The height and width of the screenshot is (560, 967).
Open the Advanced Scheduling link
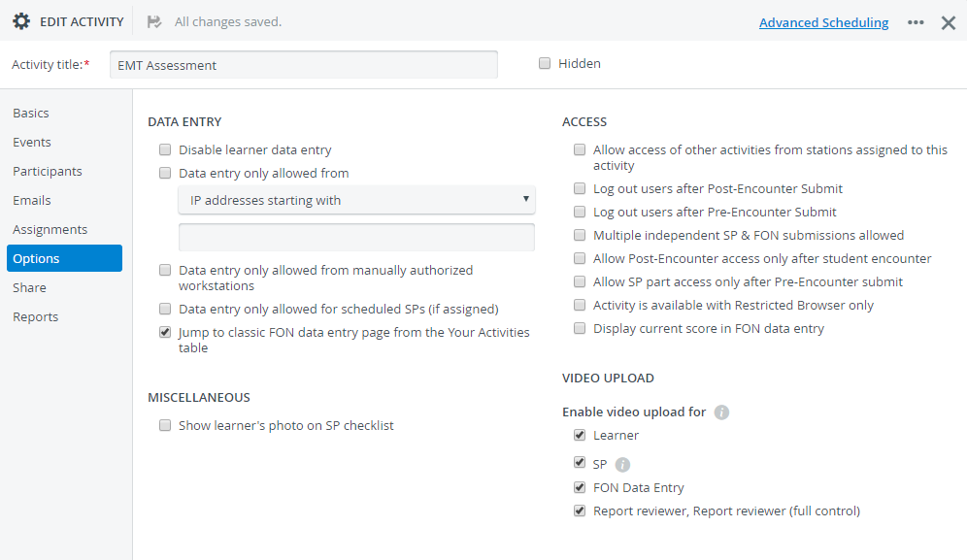click(x=824, y=23)
